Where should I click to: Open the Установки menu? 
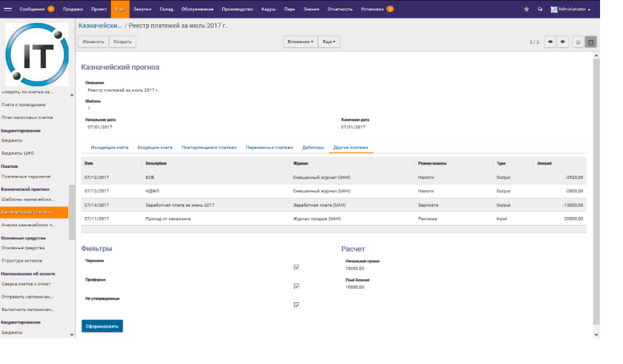coord(372,9)
